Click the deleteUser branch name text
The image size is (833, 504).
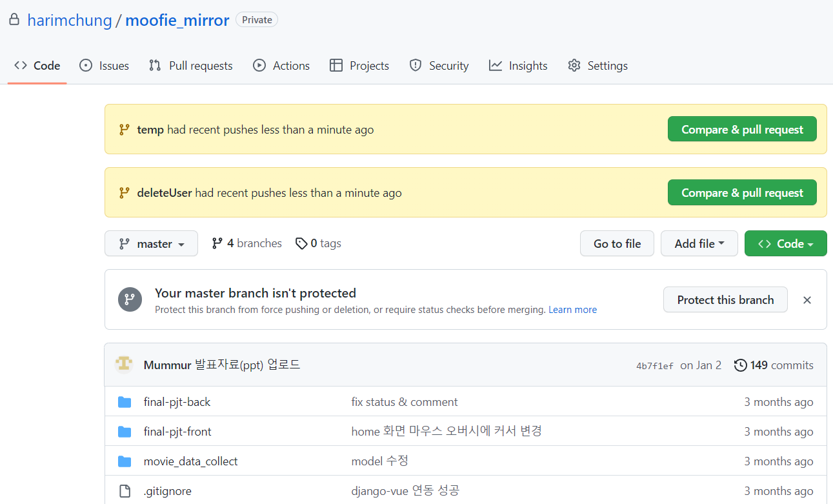pos(165,193)
